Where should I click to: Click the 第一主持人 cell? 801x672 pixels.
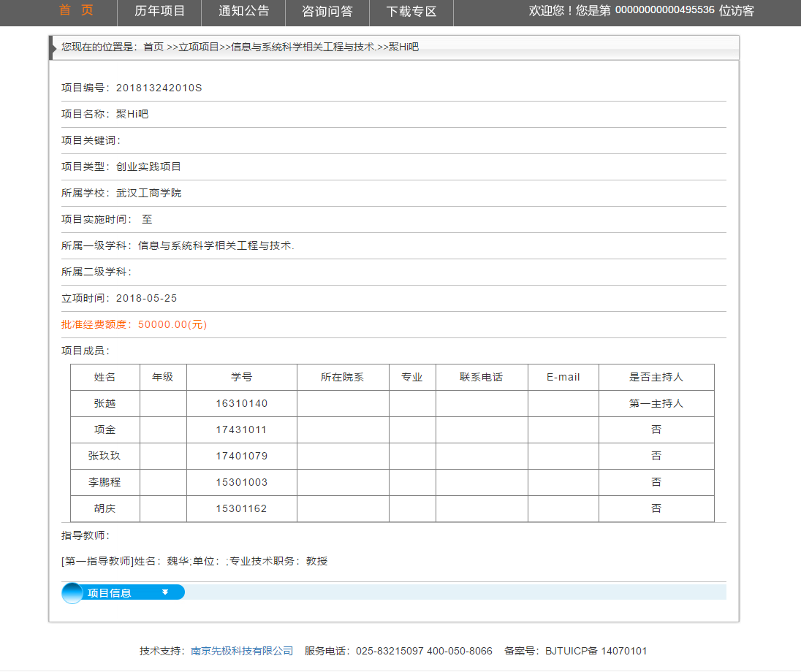pos(656,403)
